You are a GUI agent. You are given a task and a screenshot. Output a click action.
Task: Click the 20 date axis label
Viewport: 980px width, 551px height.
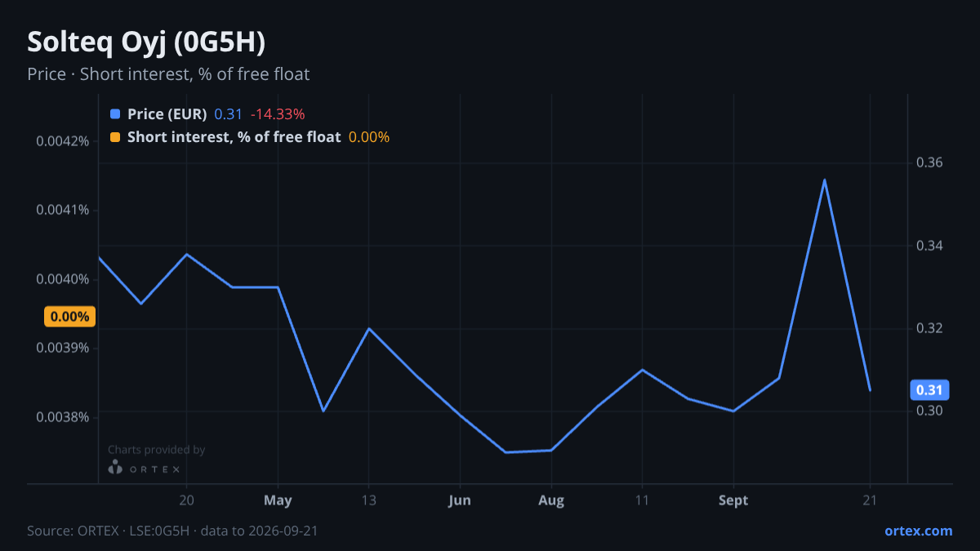point(187,500)
